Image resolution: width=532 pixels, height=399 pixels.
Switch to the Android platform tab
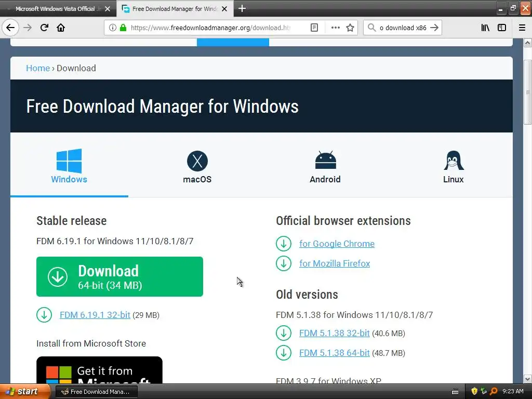[x=325, y=167]
